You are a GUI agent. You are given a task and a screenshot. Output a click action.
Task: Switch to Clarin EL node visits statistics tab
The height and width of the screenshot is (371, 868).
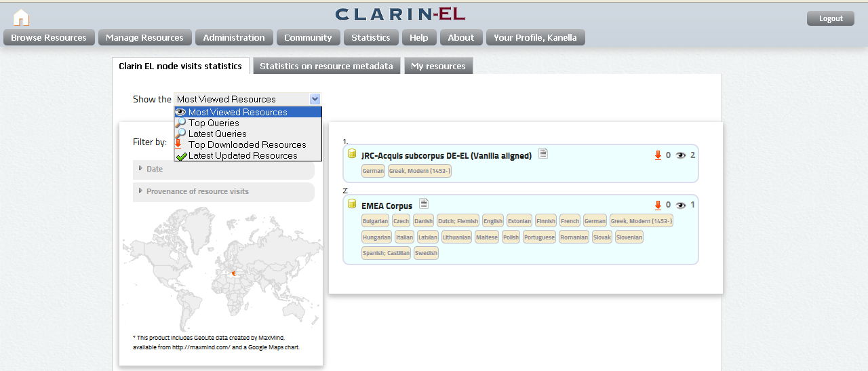[180, 66]
